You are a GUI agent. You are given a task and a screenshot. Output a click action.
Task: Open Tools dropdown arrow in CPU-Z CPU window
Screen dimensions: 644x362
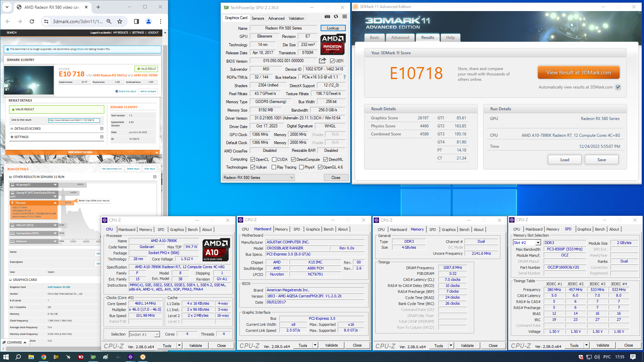click(179, 346)
